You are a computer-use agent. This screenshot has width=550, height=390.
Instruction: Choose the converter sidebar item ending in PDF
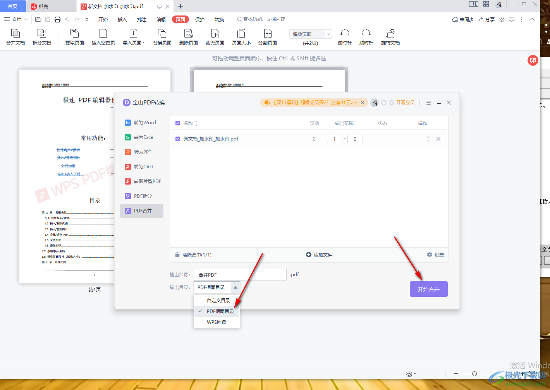[x=143, y=181]
